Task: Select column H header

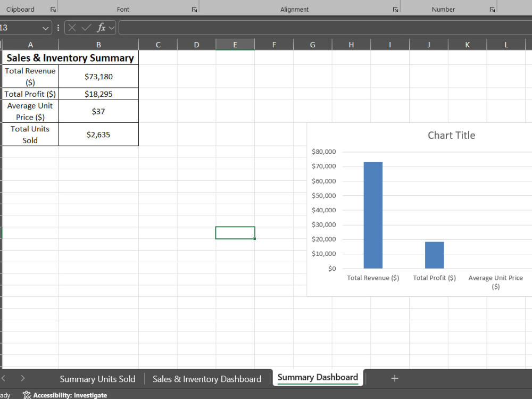Action: [x=351, y=45]
